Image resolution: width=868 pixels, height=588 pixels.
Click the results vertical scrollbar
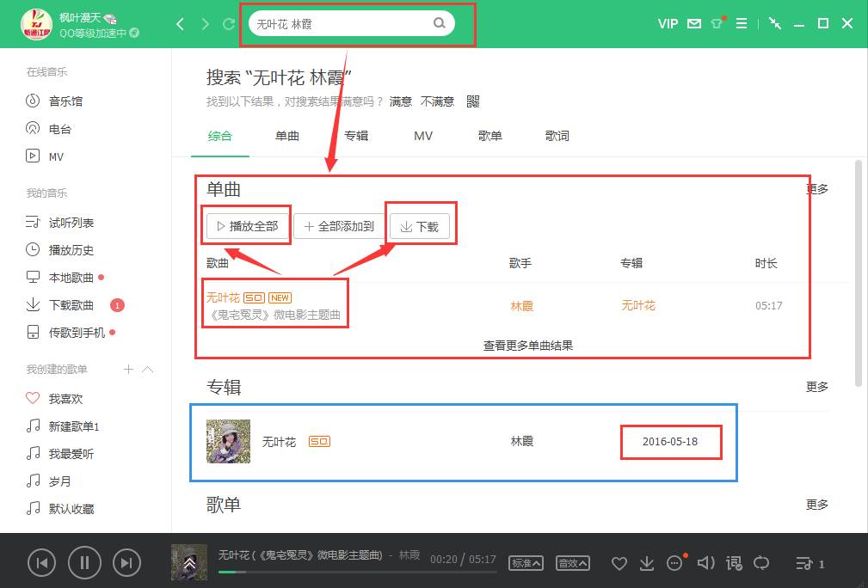(x=858, y=273)
